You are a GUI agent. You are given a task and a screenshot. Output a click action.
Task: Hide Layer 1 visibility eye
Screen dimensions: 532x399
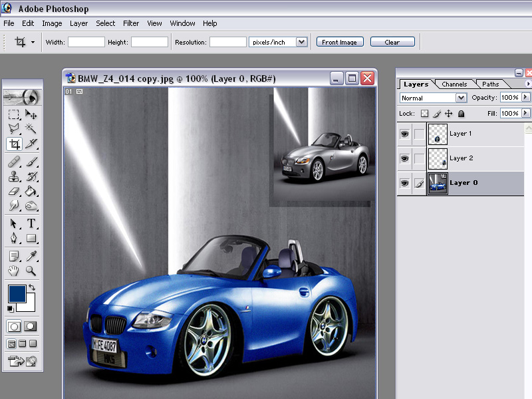click(x=404, y=134)
